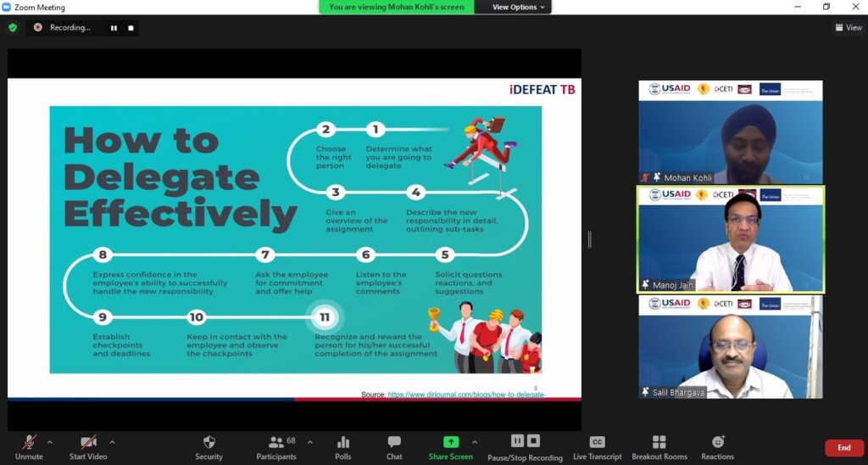Pause the recording in top indicator
The height and width of the screenshot is (465, 868).
(x=114, y=27)
